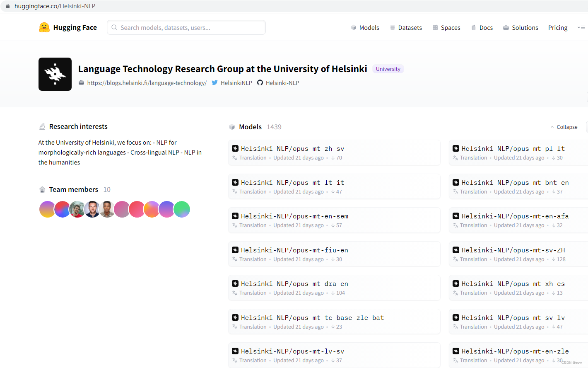Click the opus-mt-fiu-en model avatar icon
The height and width of the screenshot is (368, 588).
tap(235, 250)
